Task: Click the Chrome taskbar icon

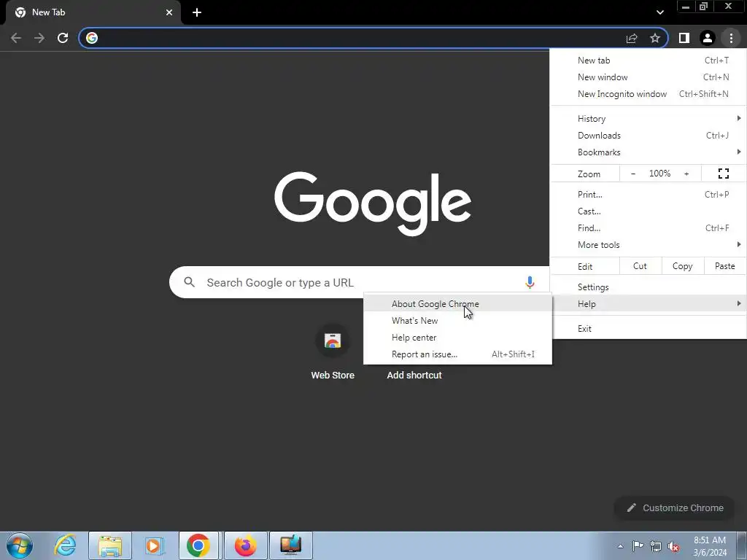Action: [x=198, y=545]
